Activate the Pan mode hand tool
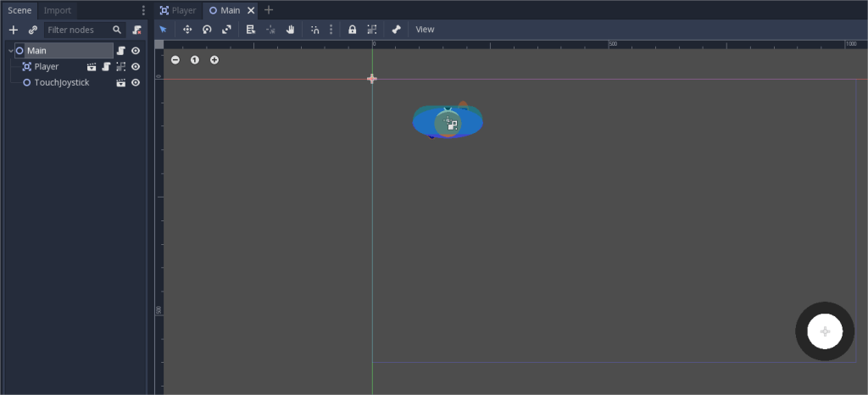The image size is (868, 395). 290,30
